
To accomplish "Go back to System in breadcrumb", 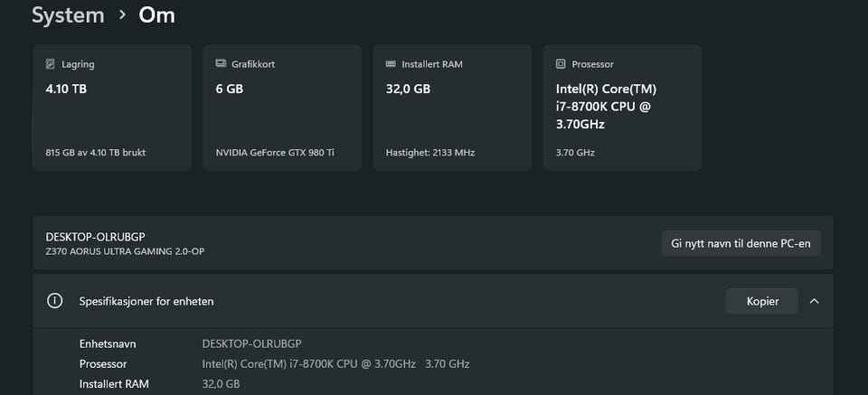I will (x=68, y=15).
